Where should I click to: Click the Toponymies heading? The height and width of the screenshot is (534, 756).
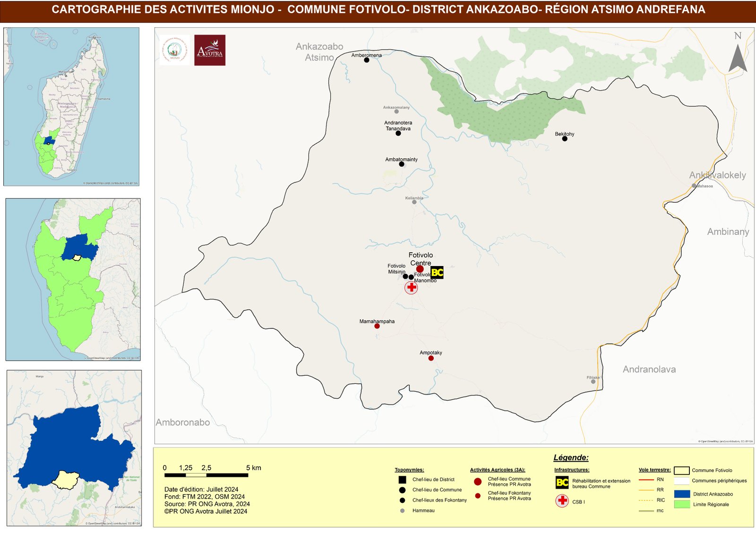pyautogui.click(x=409, y=470)
